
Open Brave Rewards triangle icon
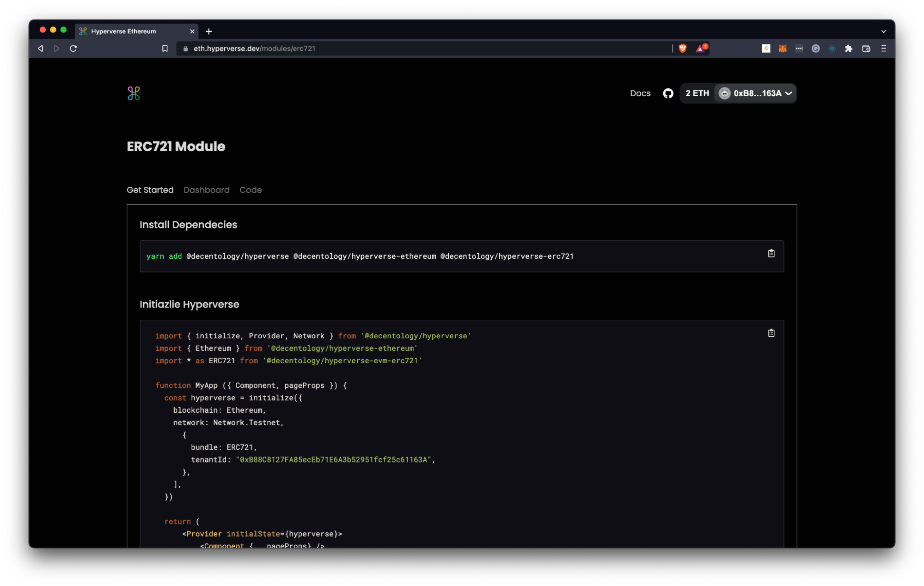tap(701, 48)
